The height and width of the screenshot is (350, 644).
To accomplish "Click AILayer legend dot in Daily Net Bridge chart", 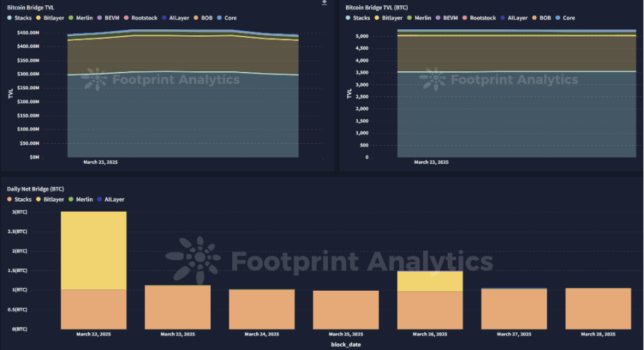I will [99, 200].
